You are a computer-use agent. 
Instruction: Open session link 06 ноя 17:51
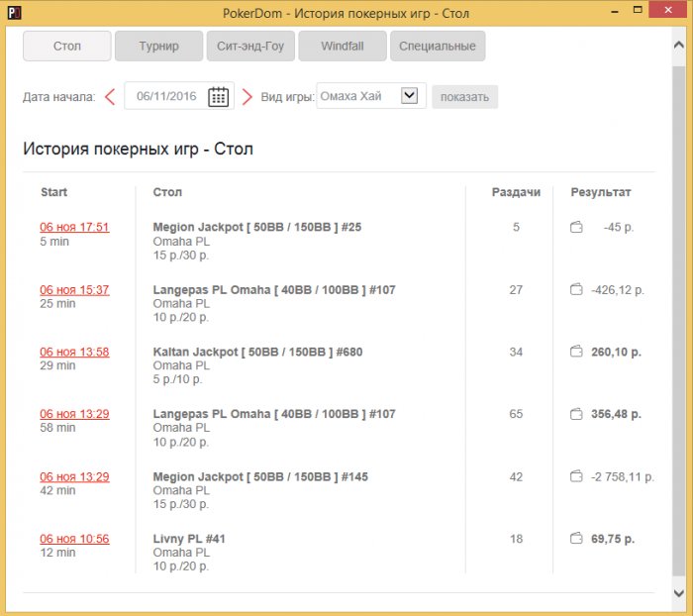pyautogui.click(x=74, y=227)
